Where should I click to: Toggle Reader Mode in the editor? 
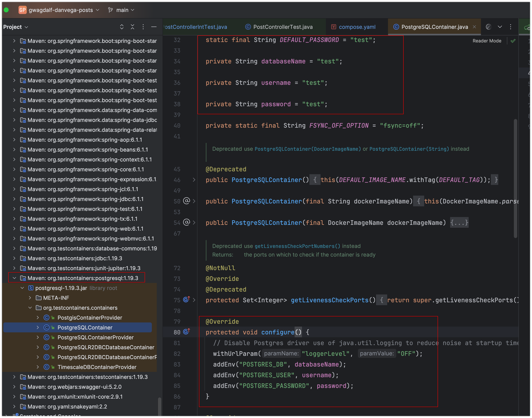487,41
